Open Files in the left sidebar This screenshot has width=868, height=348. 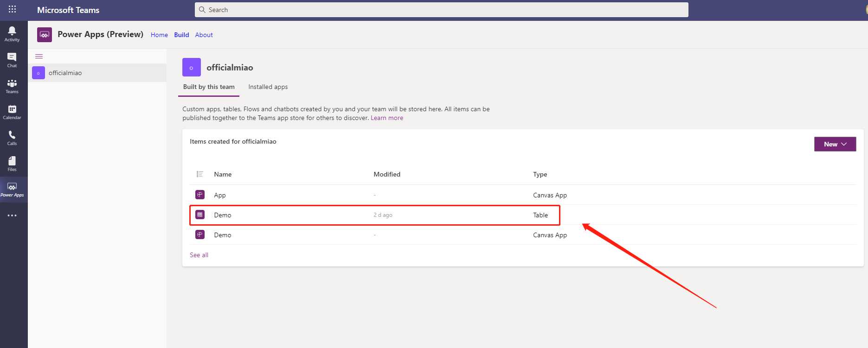pyautogui.click(x=12, y=164)
